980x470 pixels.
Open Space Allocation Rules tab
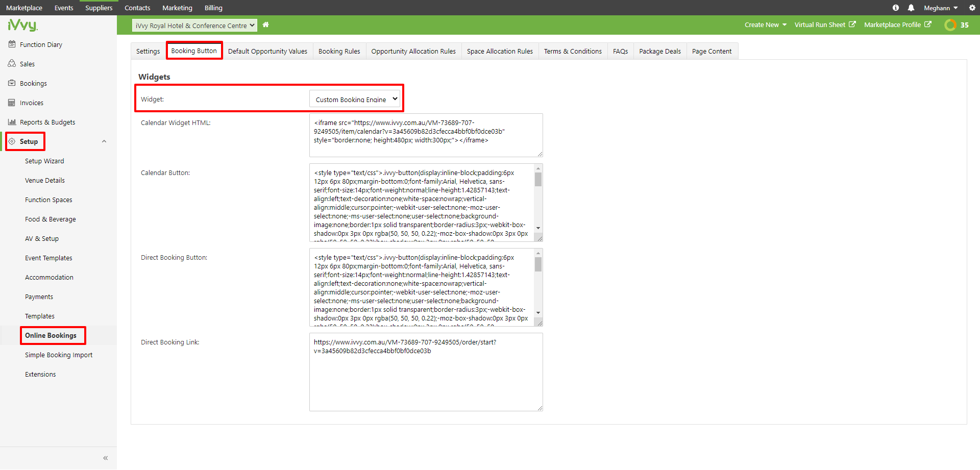pyautogui.click(x=500, y=51)
